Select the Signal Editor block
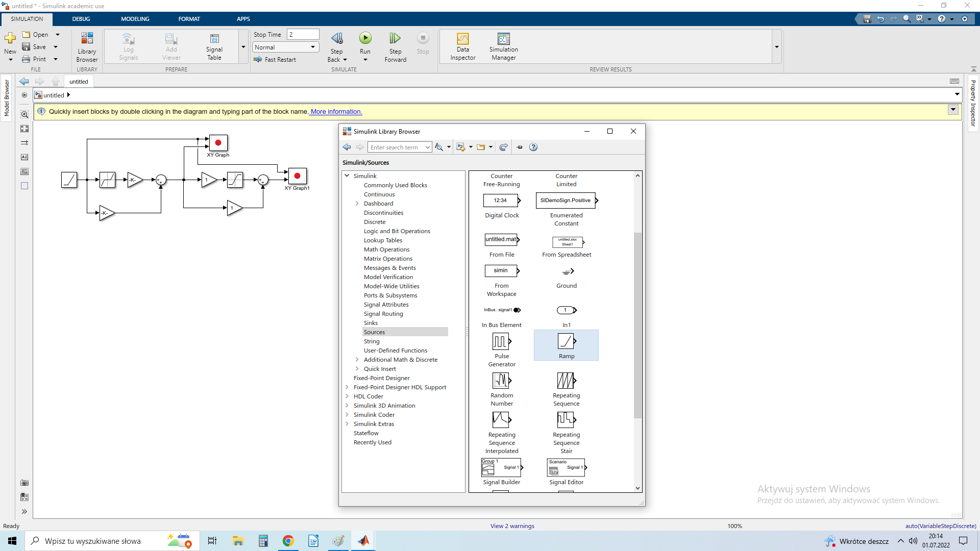This screenshot has width=980, height=551. point(566,471)
